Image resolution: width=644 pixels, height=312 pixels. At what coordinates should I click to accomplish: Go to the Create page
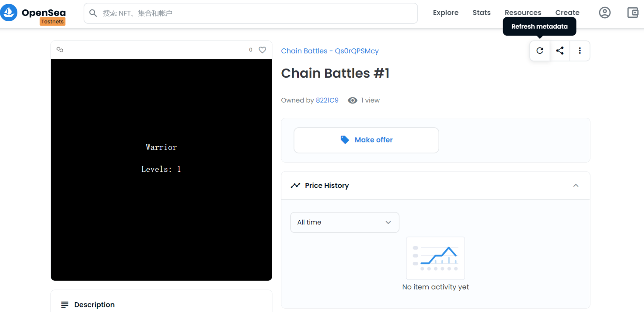coord(567,13)
